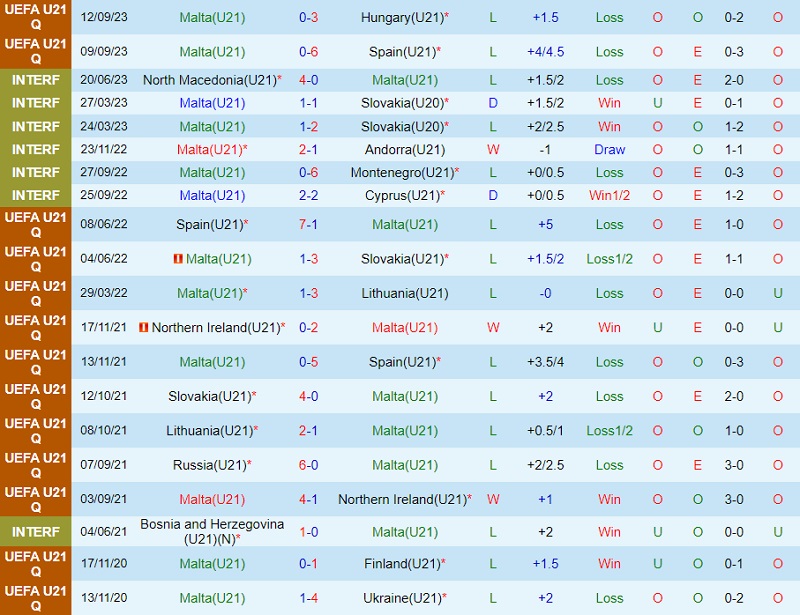
Task: Click the 13/11/20 match date
Action: [104, 598]
